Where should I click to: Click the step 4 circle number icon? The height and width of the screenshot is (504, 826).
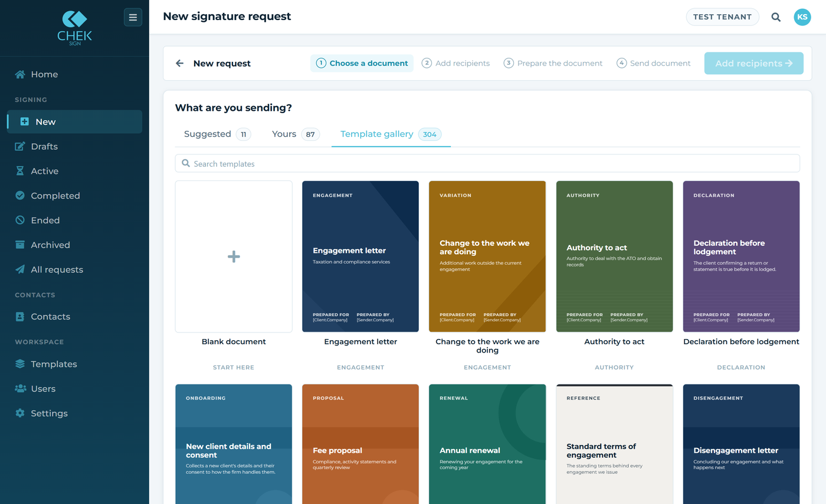click(621, 63)
